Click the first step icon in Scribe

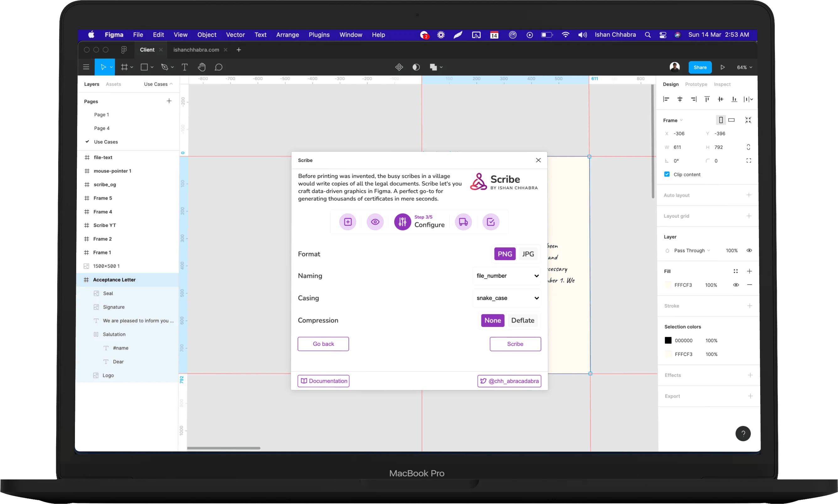(x=347, y=222)
